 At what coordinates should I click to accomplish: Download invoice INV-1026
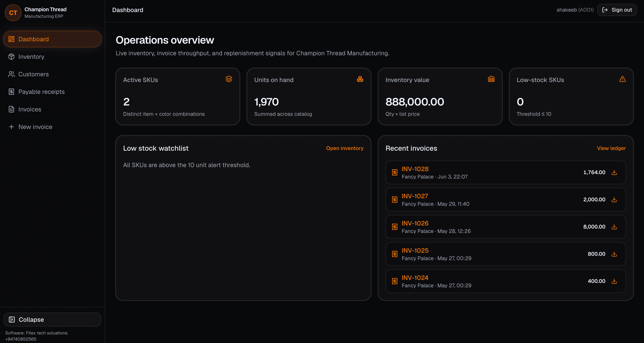[614, 227]
